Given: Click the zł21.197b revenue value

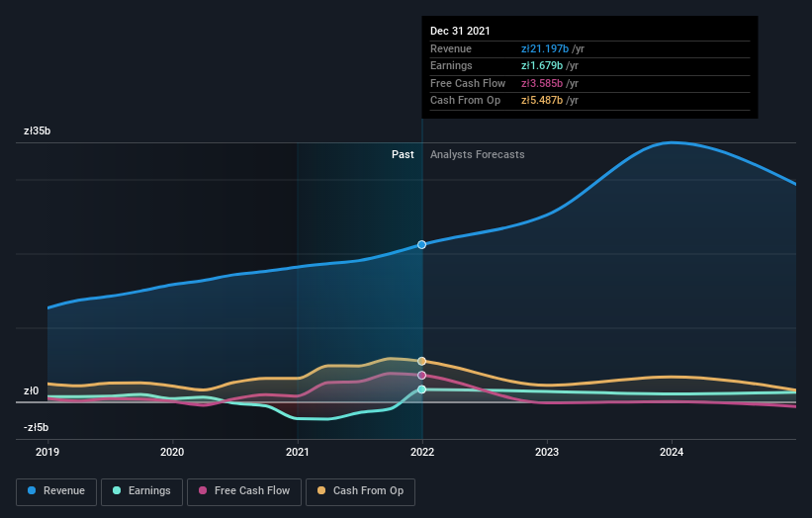Looking at the screenshot, I should click(545, 48).
